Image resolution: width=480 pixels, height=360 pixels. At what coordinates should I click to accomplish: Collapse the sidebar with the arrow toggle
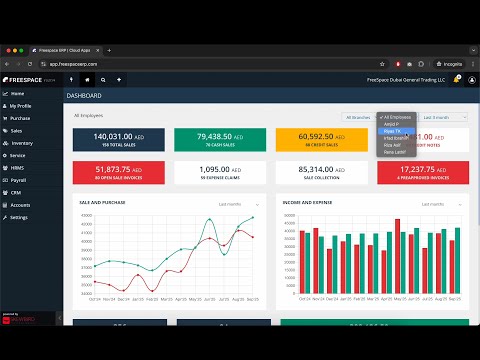(x=59, y=318)
